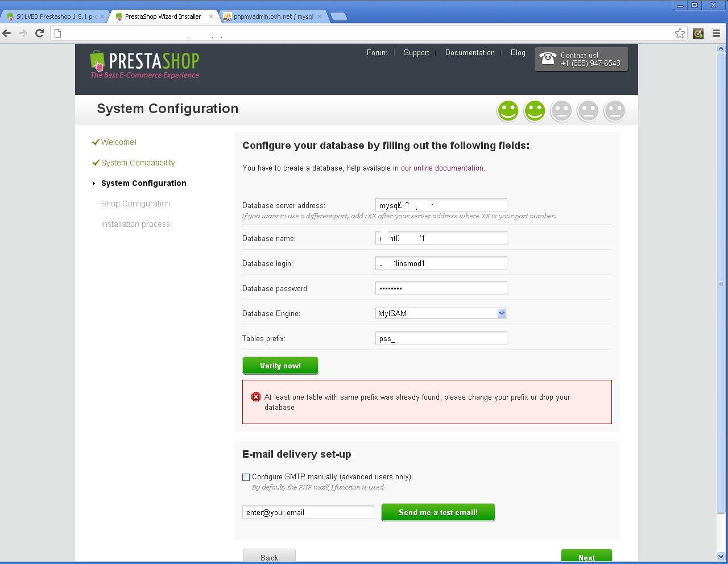Click the telephone icon in Contact us
The image size is (728, 564).
[x=548, y=58]
